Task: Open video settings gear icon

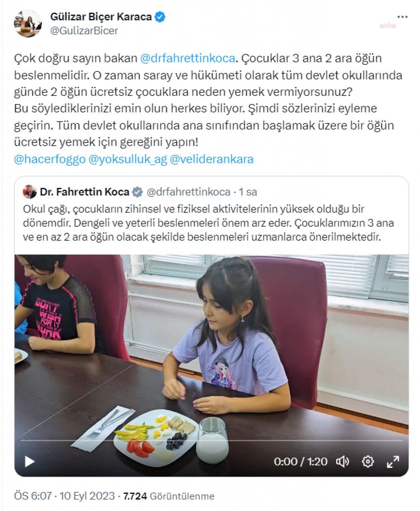Action: [367, 461]
